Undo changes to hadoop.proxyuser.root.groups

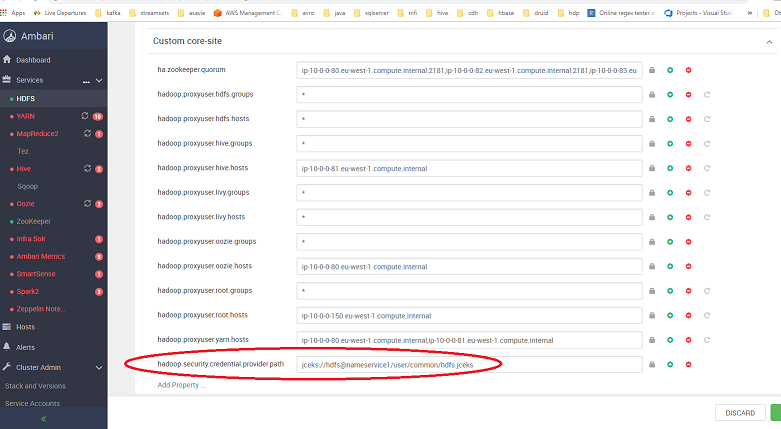click(x=707, y=291)
